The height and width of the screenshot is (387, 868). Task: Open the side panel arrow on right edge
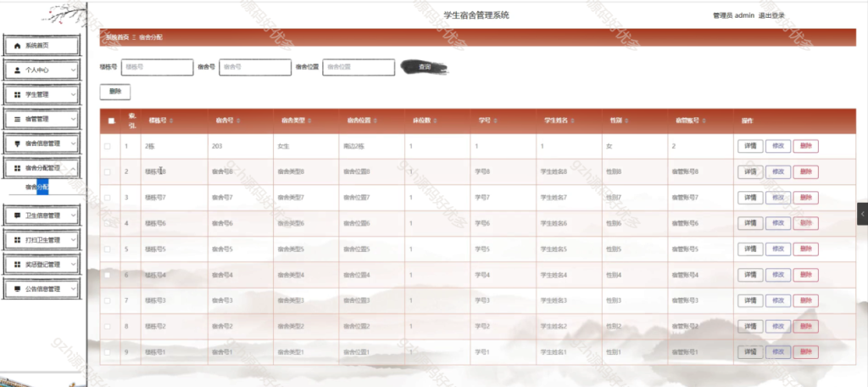point(862,214)
